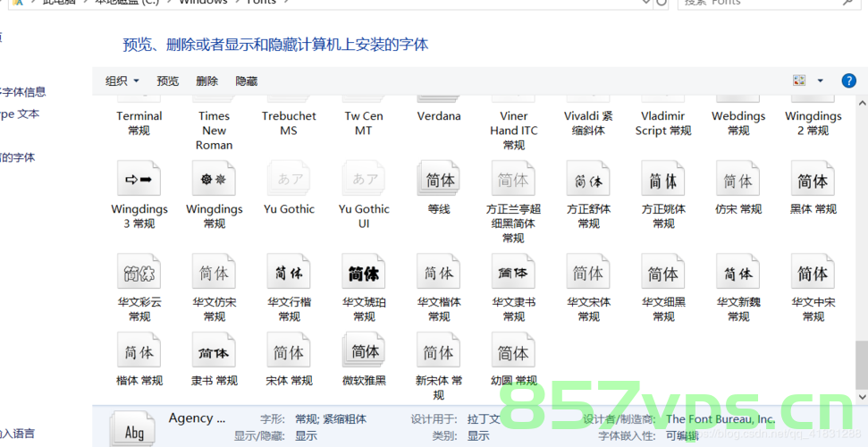Select the 华文宋体 font icon
This screenshot has width=868, height=447.
(x=588, y=272)
